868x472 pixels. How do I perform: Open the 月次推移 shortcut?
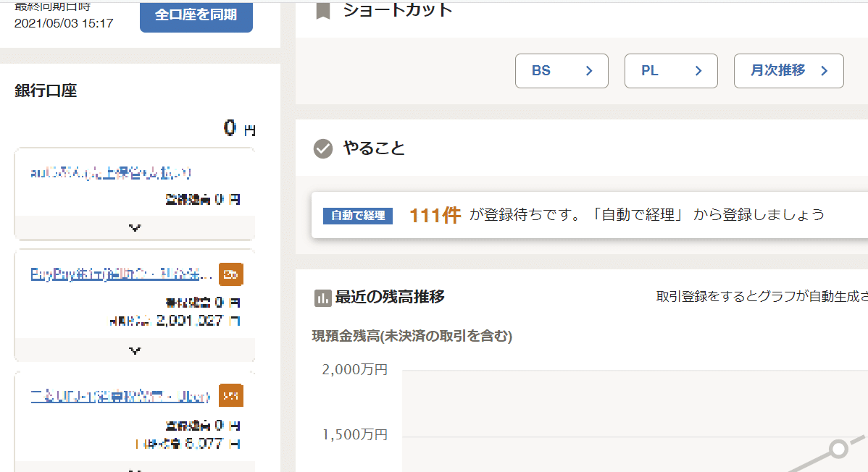coord(788,71)
